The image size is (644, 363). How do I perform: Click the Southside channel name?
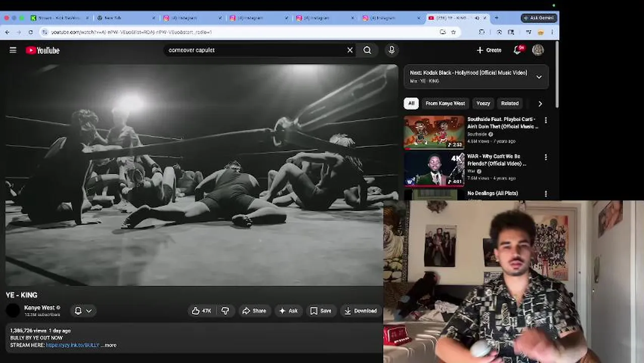(x=477, y=134)
